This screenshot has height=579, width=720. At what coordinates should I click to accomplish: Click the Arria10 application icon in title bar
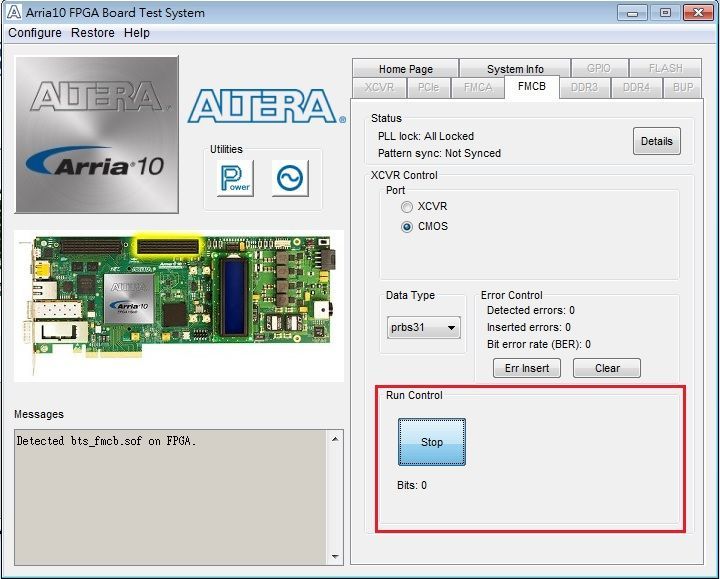pos(13,12)
